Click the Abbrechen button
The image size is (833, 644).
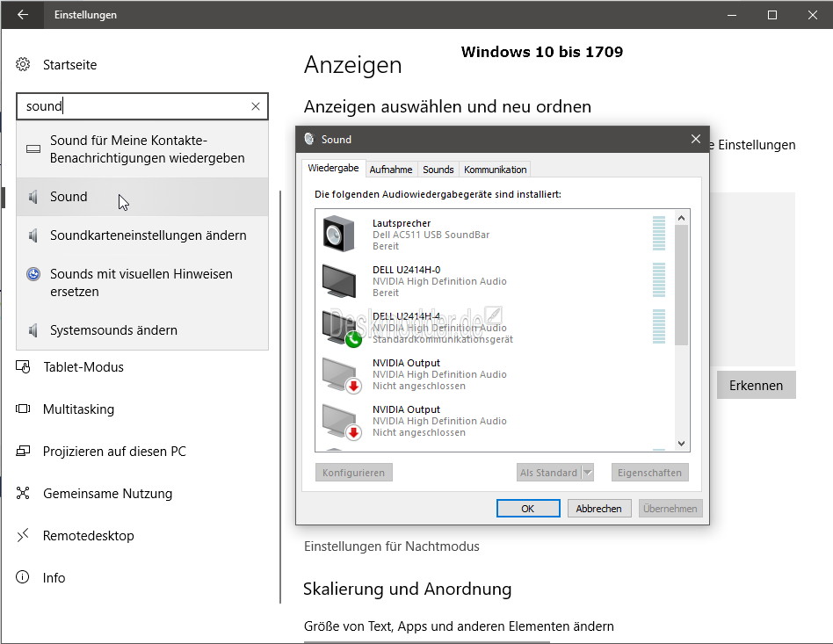(x=598, y=509)
